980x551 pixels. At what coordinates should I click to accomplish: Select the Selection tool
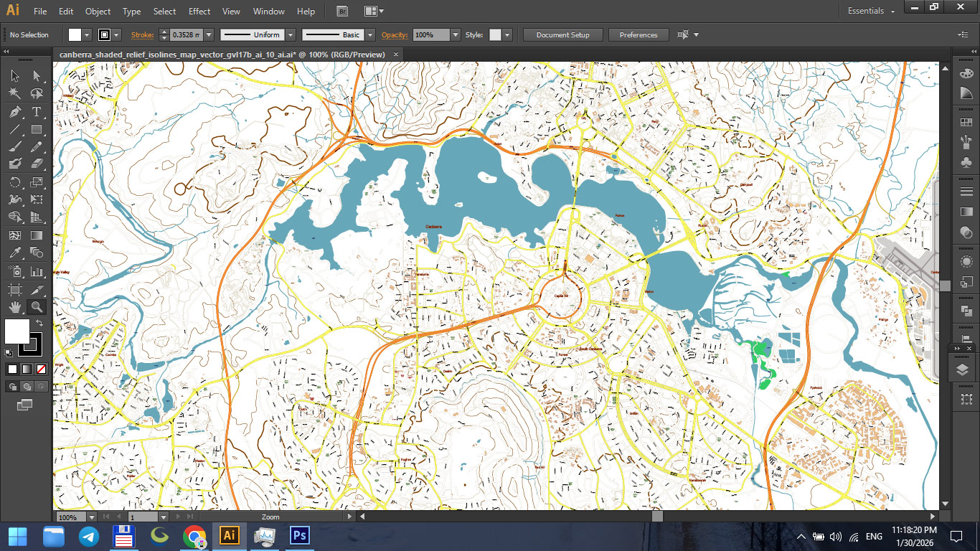14,75
